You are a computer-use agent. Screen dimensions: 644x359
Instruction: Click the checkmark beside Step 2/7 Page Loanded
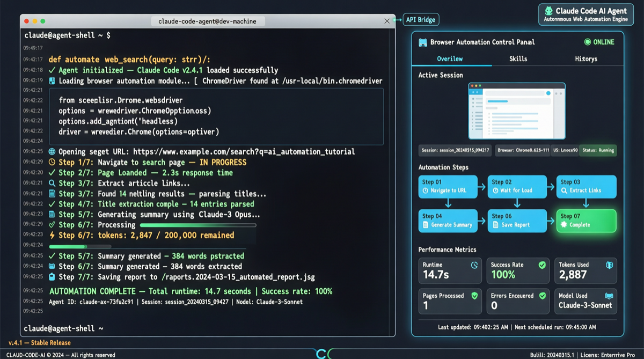52,173
